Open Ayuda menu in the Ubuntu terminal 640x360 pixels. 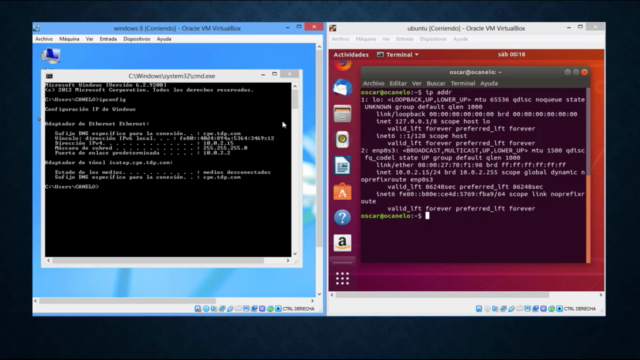489,83
